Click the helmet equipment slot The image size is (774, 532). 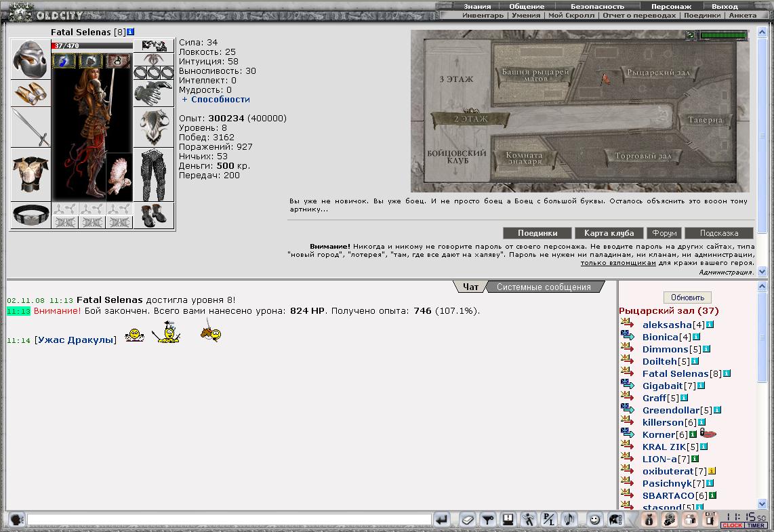tap(30, 59)
